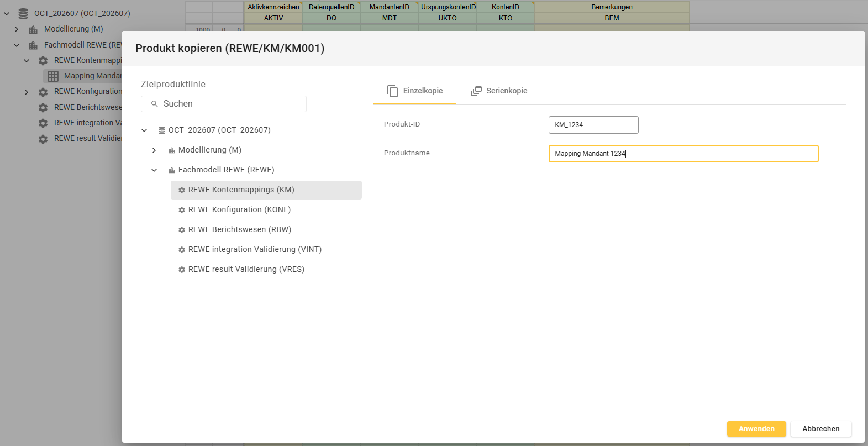Click the Abbrechen button

(x=821, y=429)
